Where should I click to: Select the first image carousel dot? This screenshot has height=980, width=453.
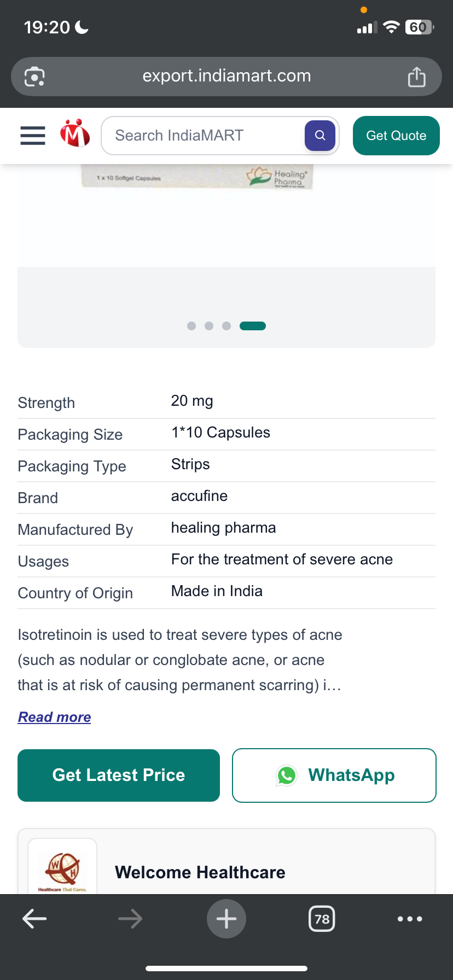(191, 326)
